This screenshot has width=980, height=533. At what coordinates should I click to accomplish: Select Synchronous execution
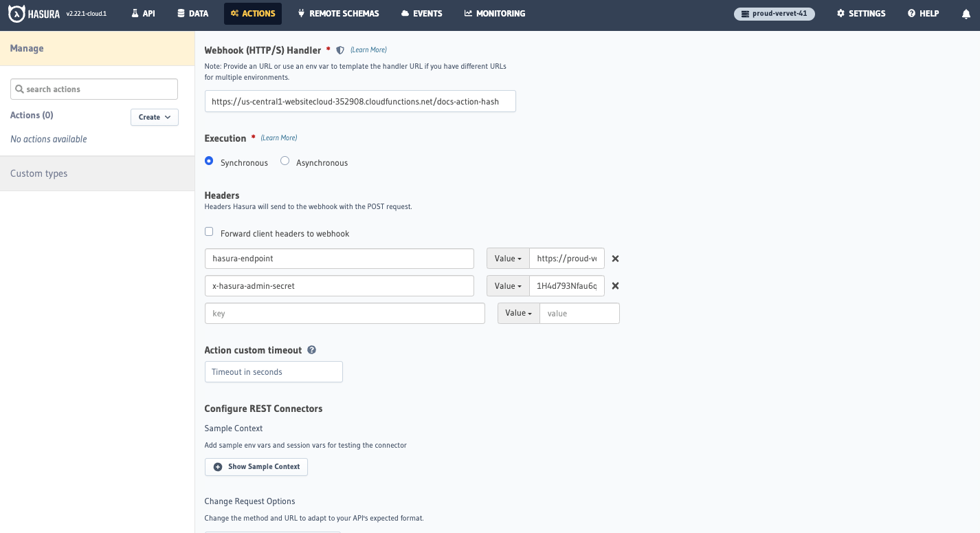tap(209, 160)
